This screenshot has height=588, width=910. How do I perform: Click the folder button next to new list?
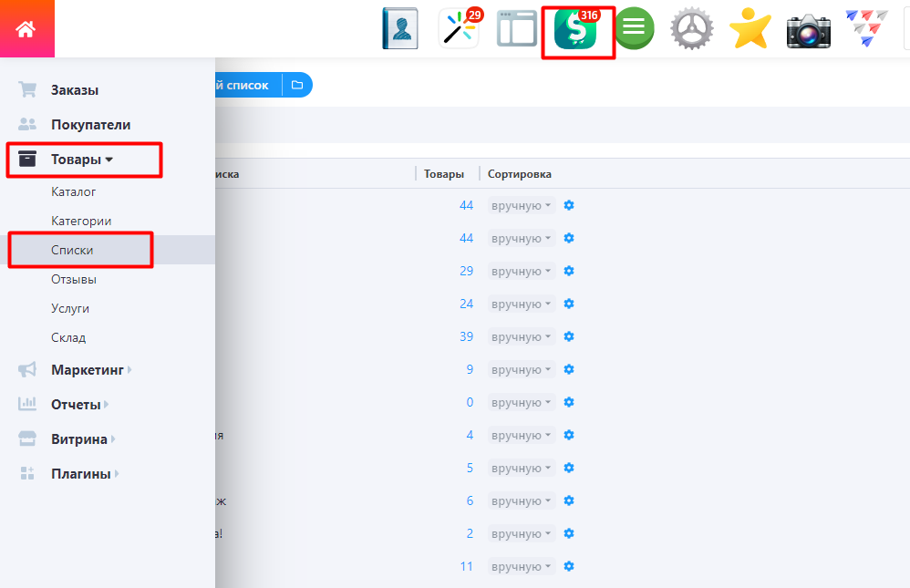coord(297,85)
